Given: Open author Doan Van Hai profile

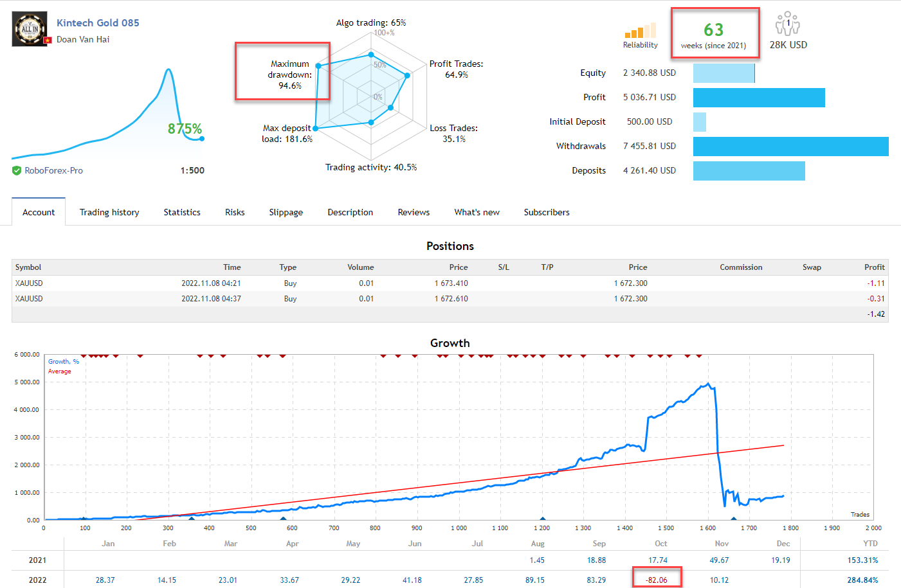Looking at the screenshot, I should tap(83, 39).
